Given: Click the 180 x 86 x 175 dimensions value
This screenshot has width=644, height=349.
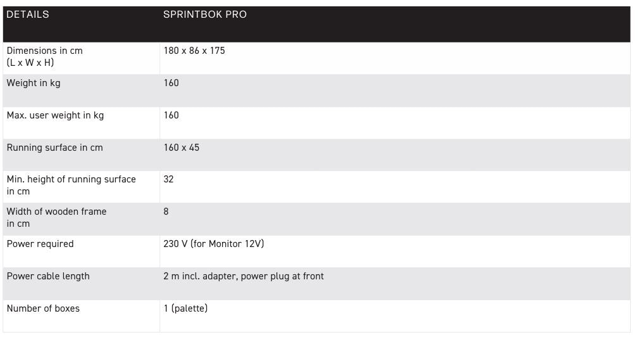Looking at the screenshot, I should (194, 51).
